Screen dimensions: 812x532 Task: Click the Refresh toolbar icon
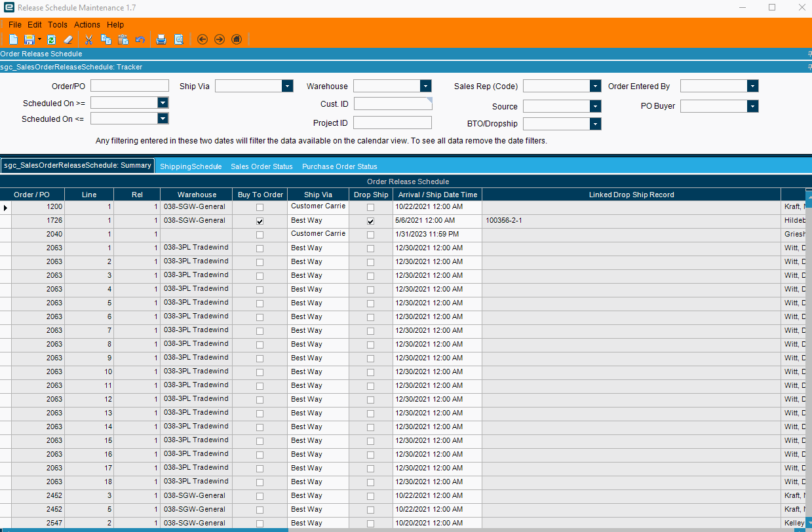pyautogui.click(x=52, y=39)
